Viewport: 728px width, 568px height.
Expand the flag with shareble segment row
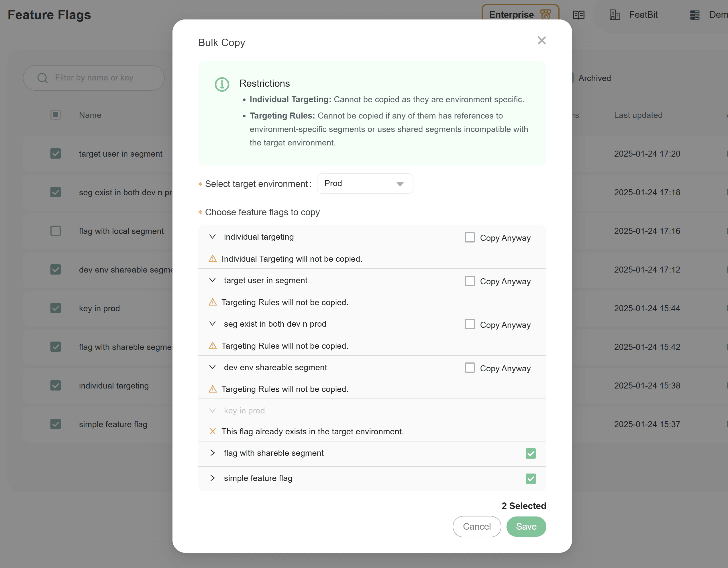coord(212,453)
